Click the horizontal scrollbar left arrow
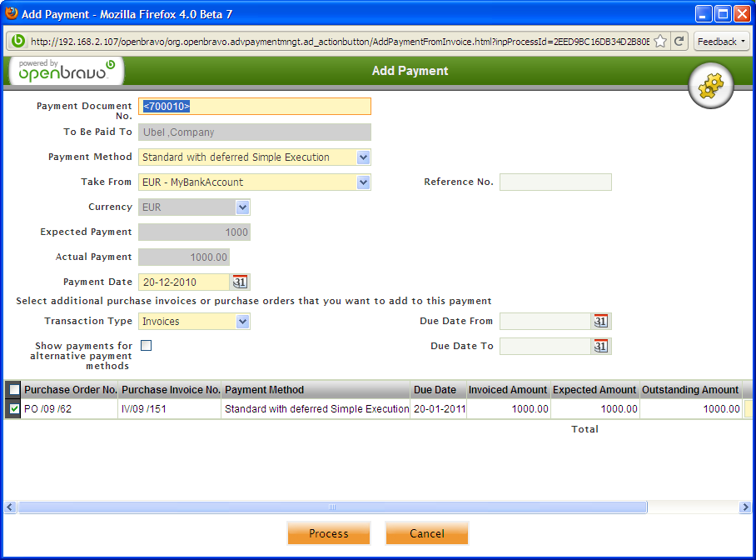Screen dimensions: 756x560 tap(10, 507)
